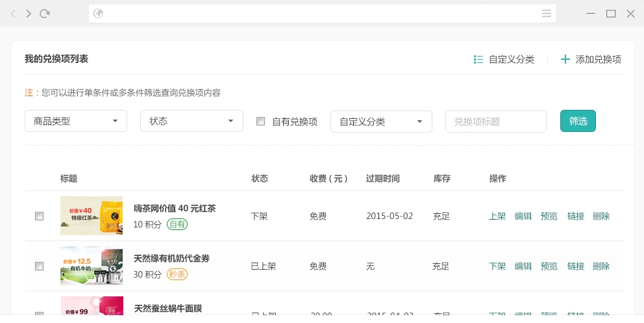Click 下架 for 天然缘有机奶代金券
This screenshot has width=644, height=323.
click(497, 266)
